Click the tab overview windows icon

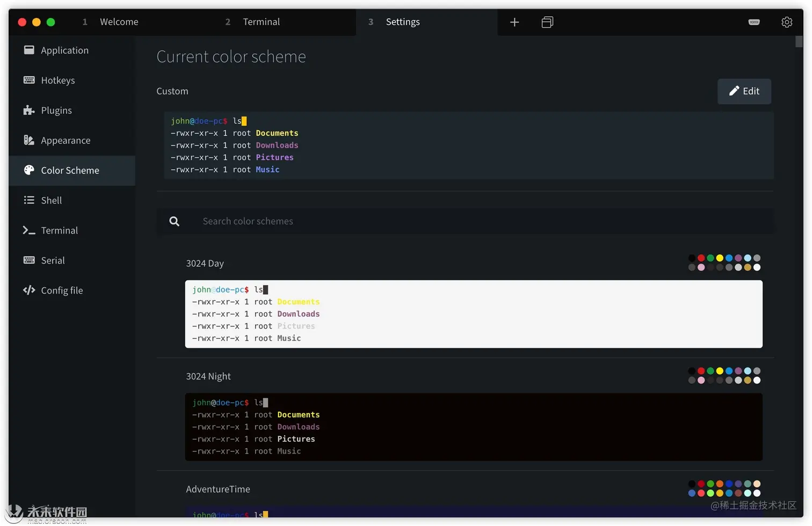coord(547,22)
